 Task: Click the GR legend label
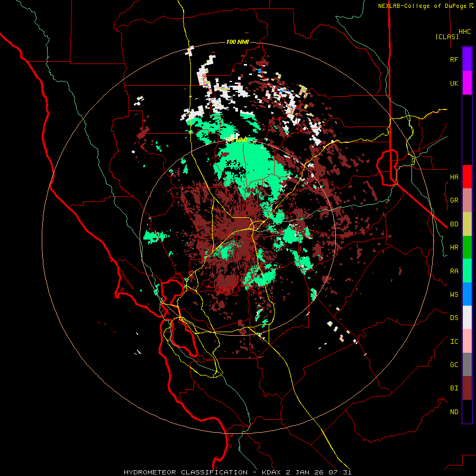[x=454, y=200]
